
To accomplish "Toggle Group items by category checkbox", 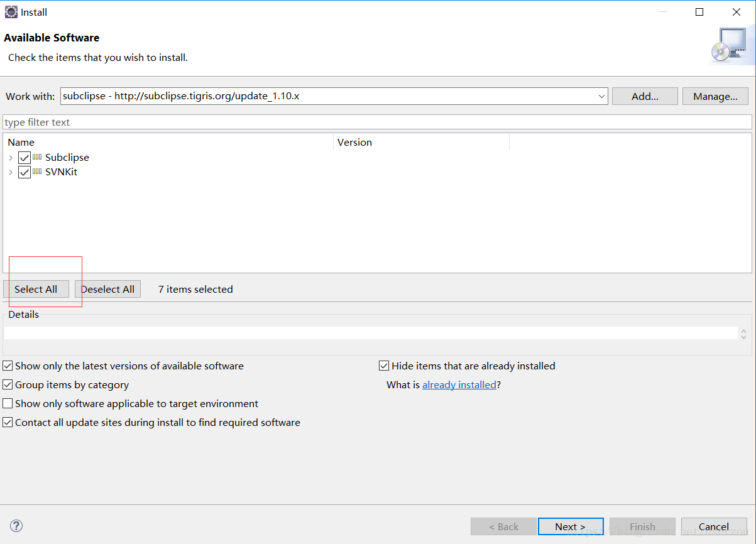I will 8,384.
